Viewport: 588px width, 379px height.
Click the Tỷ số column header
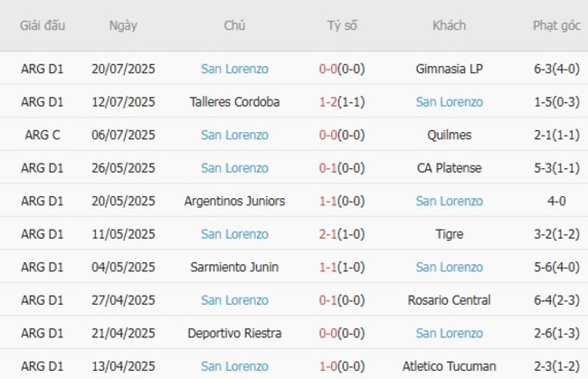342,25
